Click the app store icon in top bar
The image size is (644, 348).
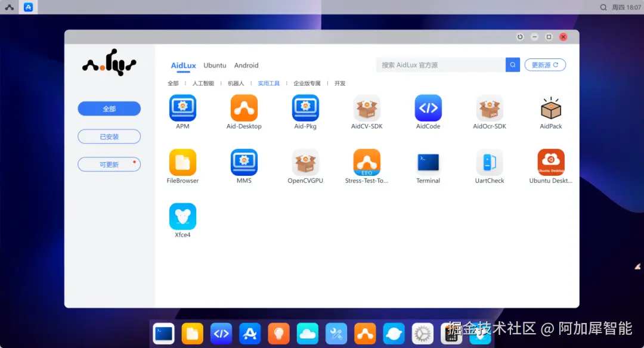click(x=29, y=7)
